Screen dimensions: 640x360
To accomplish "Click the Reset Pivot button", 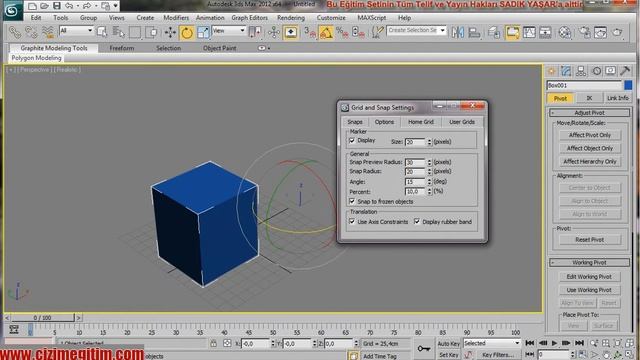I will (590, 240).
